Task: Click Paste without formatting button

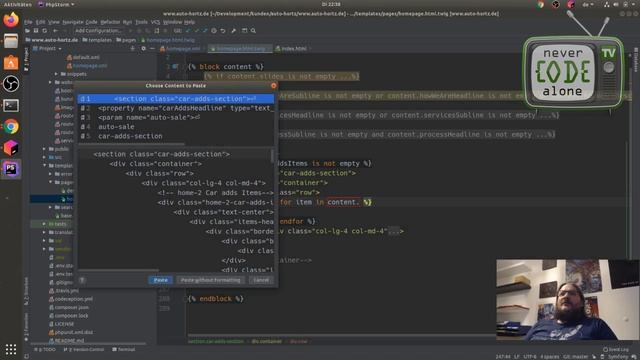Action: coord(211,280)
